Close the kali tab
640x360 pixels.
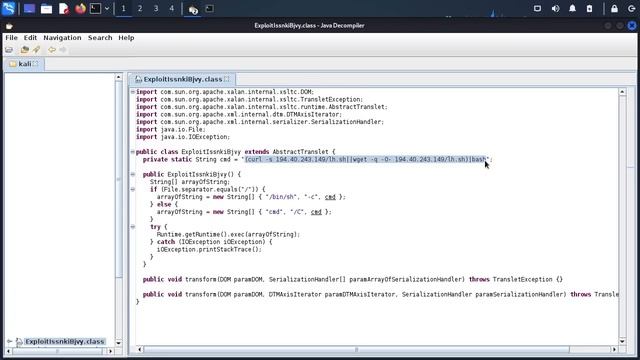click(x=36, y=63)
